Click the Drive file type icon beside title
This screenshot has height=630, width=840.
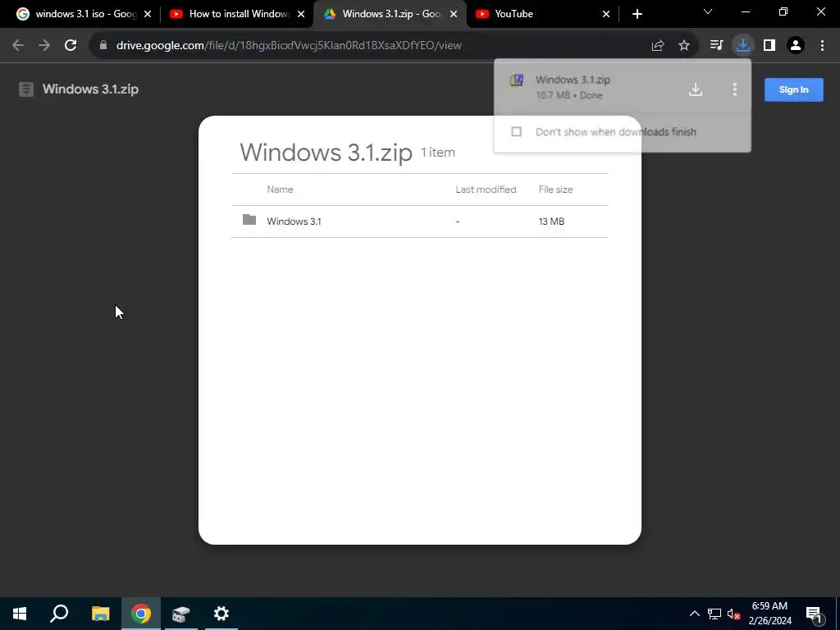click(x=26, y=89)
